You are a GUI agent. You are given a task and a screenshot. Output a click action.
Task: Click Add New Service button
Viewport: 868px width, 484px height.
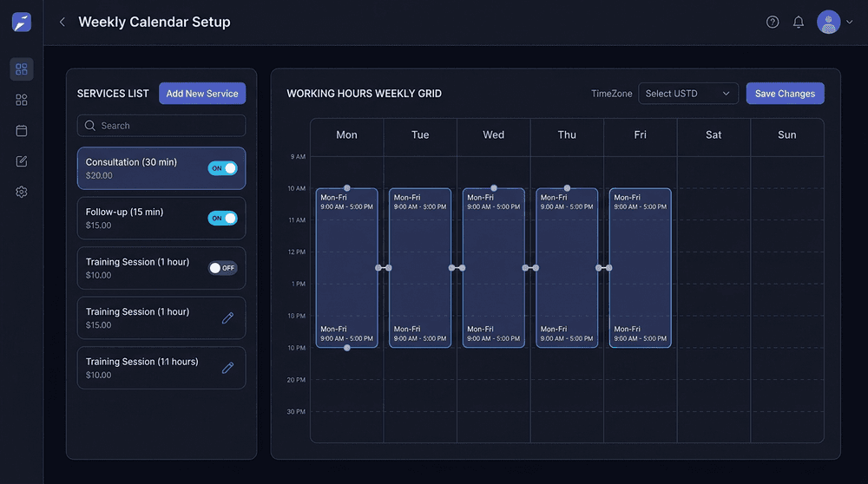click(x=202, y=94)
